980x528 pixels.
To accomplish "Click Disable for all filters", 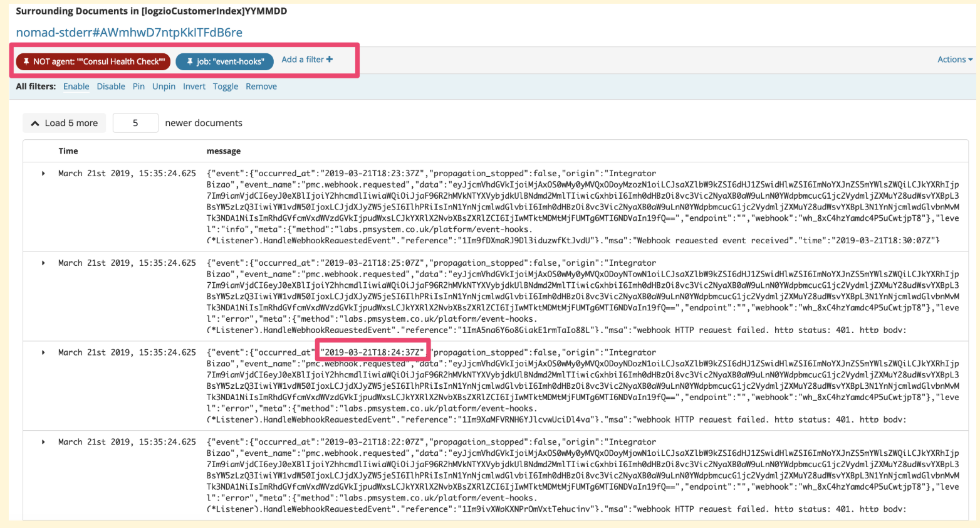I will 111,87.
